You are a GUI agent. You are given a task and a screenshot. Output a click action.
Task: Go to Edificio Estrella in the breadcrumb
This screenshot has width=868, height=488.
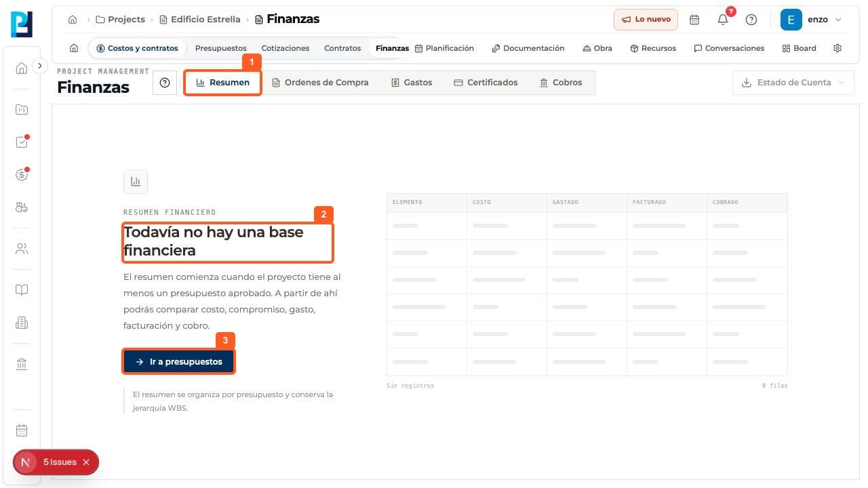(x=200, y=20)
